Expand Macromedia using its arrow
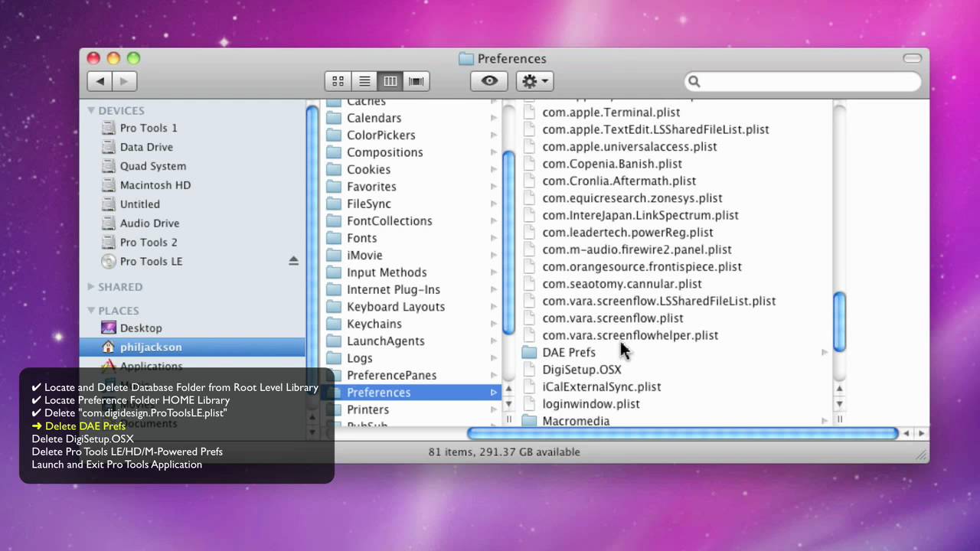This screenshot has width=980, height=551. point(825,421)
